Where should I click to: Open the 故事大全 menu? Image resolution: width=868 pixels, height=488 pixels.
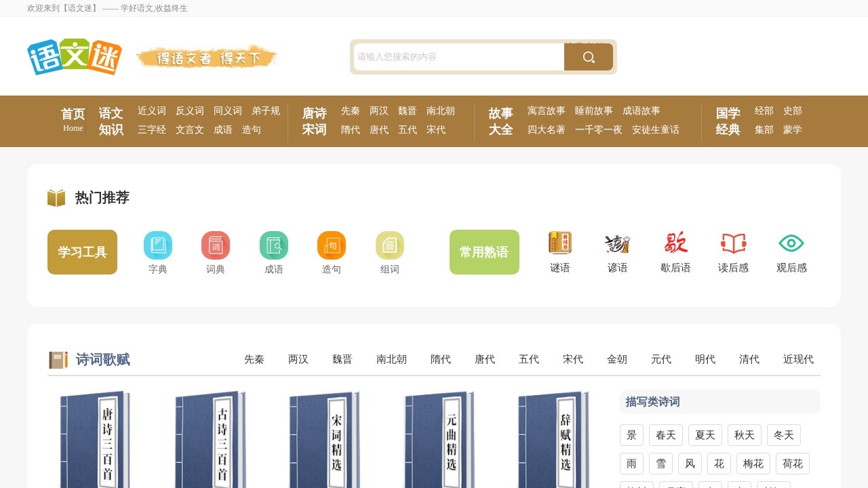pyautogui.click(x=500, y=121)
